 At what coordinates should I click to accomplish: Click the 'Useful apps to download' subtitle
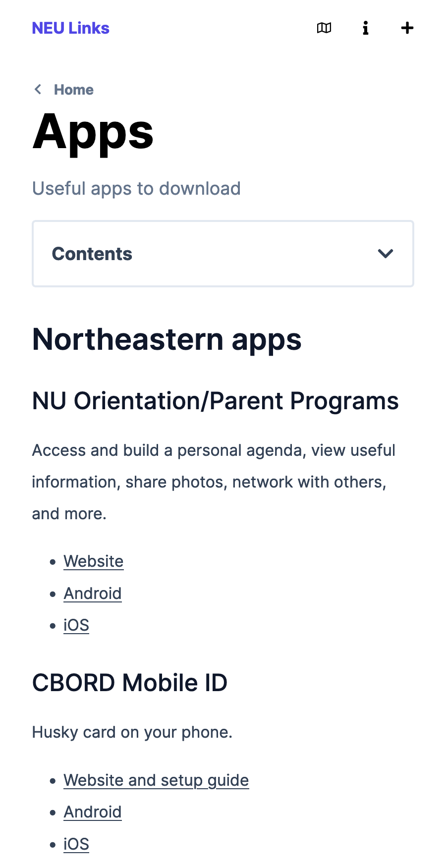pos(136,189)
